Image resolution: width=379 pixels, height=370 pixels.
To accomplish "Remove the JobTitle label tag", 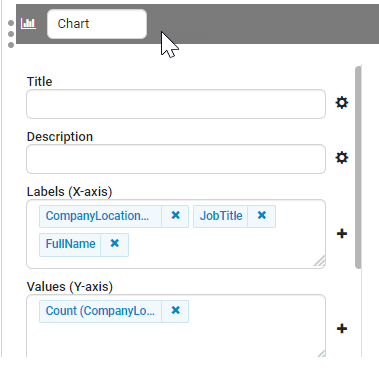I will (262, 216).
